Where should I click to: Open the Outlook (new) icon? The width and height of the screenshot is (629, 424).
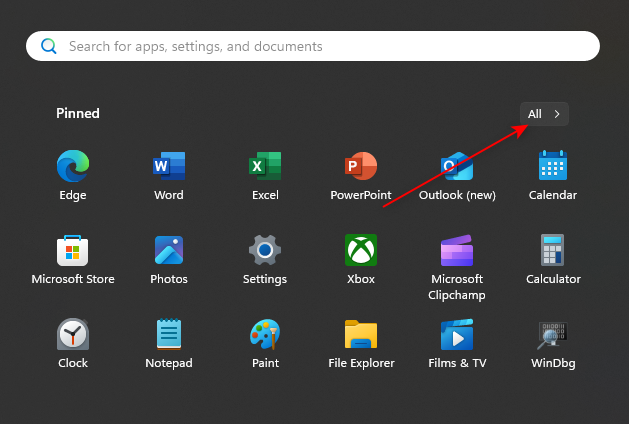click(457, 166)
